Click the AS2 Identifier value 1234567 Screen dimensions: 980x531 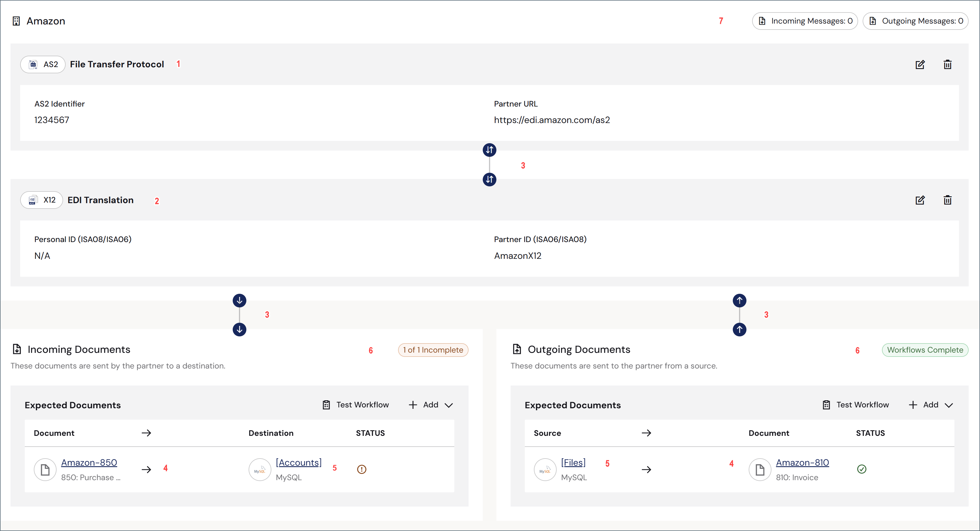click(52, 120)
